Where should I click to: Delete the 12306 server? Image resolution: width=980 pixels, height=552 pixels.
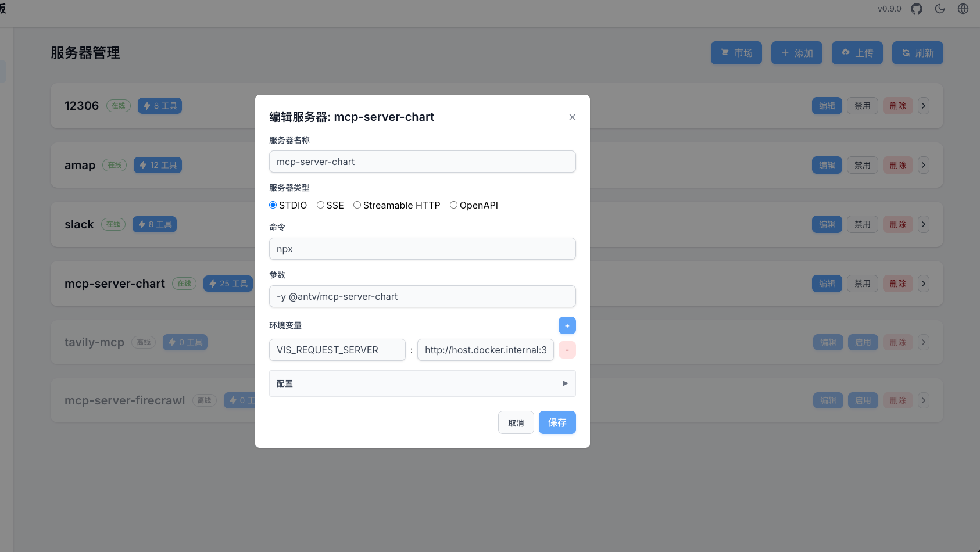click(x=898, y=106)
